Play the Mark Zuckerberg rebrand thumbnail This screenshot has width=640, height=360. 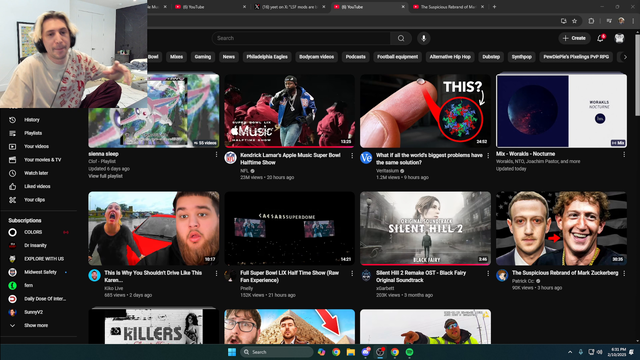(561, 228)
